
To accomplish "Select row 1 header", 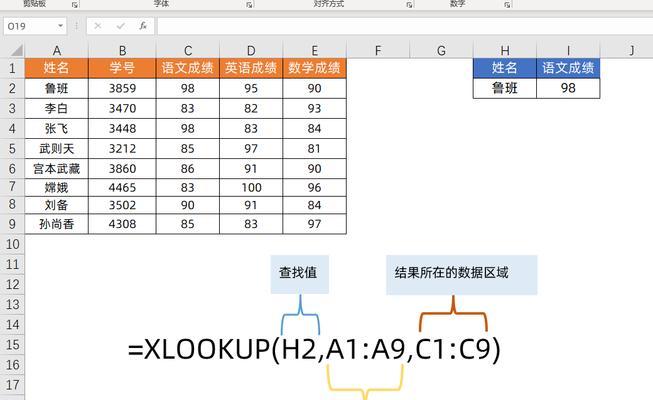I will point(12,68).
